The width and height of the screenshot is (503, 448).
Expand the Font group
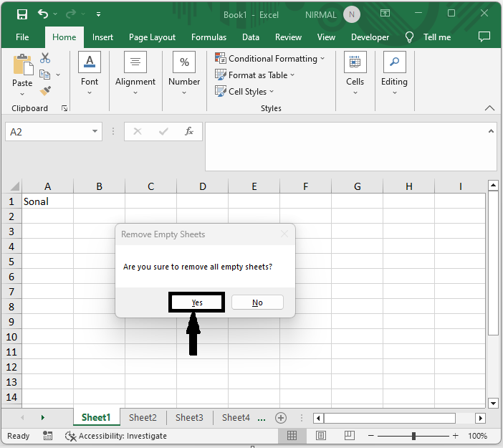coord(90,73)
